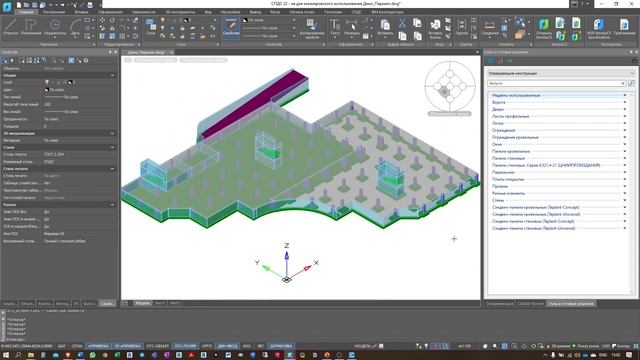Click the view cube navigation wheel
The height and width of the screenshot is (360, 640).
[450, 86]
